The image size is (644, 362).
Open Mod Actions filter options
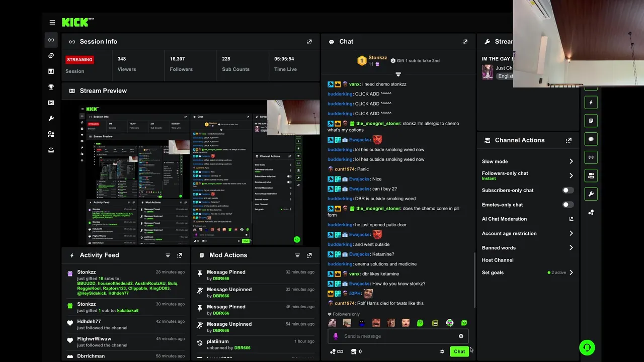click(x=297, y=255)
